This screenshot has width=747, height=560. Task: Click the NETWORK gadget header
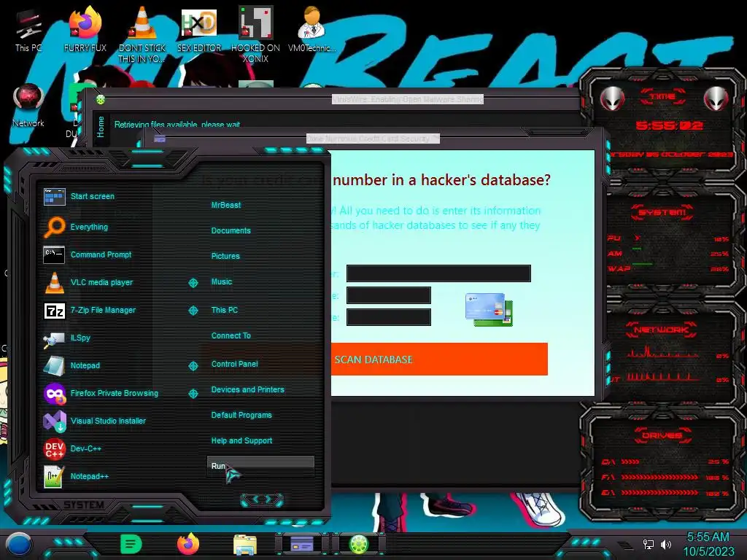coord(661,330)
